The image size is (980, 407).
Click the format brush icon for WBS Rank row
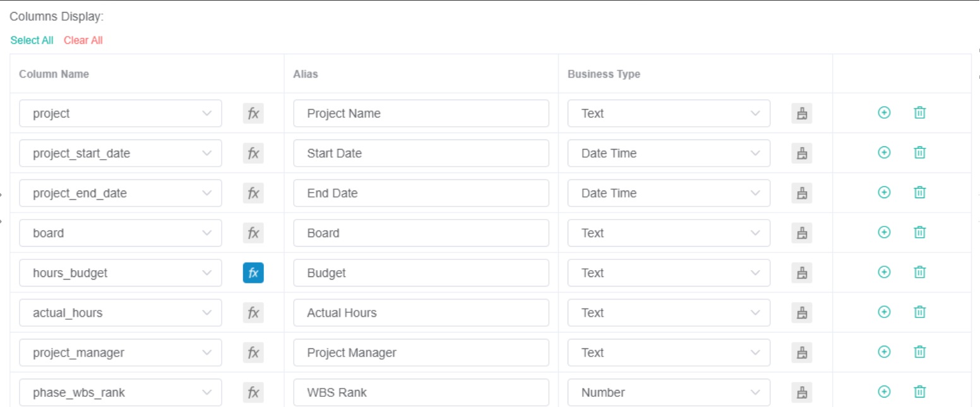(802, 392)
